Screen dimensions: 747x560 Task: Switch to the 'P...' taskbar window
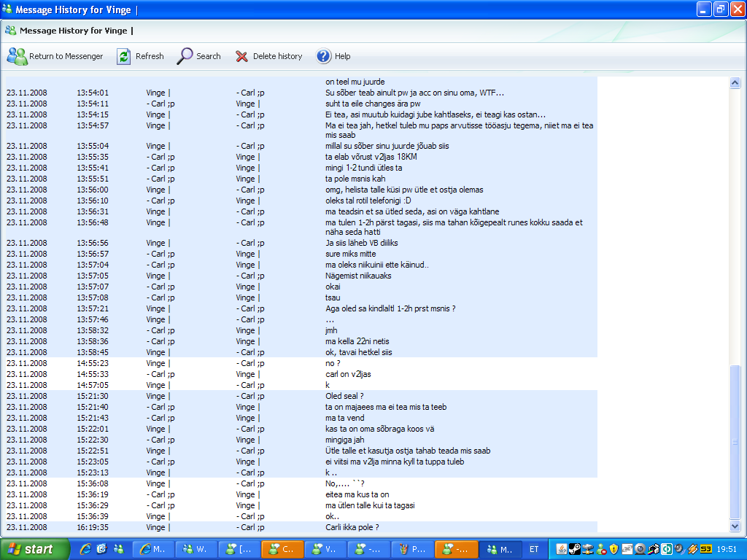pyautogui.click(x=411, y=549)
